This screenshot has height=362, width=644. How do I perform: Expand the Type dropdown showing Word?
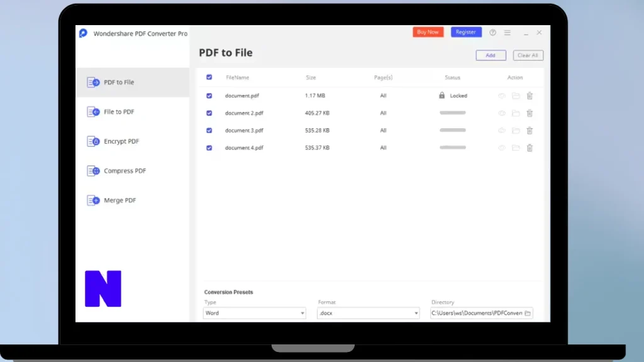pos(254,313)
